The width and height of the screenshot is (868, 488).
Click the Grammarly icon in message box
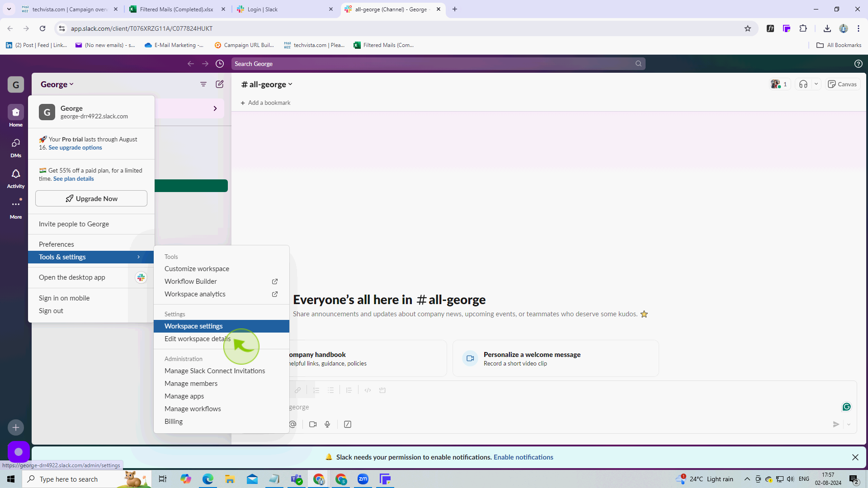tap(846, 407)
